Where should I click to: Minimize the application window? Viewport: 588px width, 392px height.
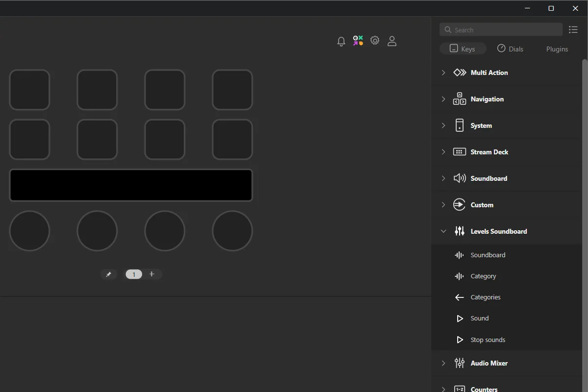point(527,8)
